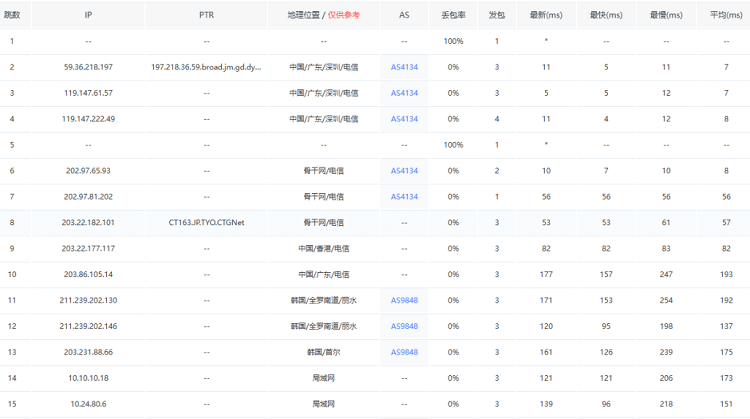This screenshot has width=750, height=419.
Task: Click the AS column header
Action: pos(404,15)
